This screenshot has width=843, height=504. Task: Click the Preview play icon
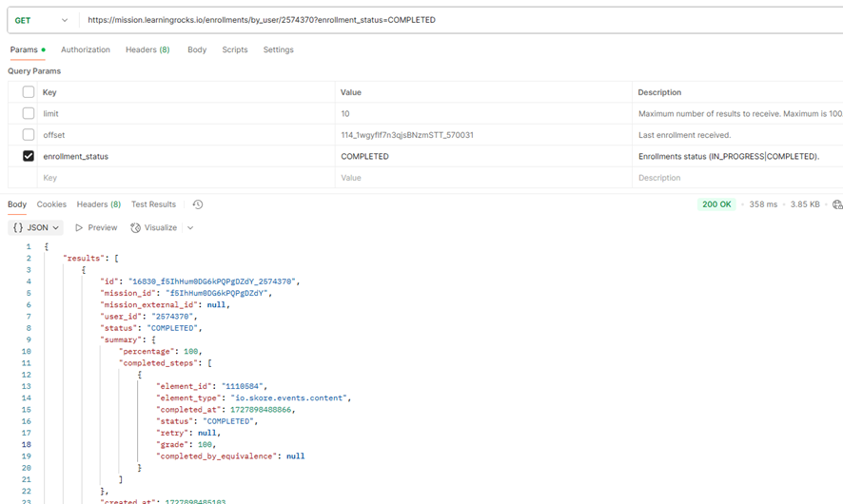pyautogui.click(x=80, y=228)
